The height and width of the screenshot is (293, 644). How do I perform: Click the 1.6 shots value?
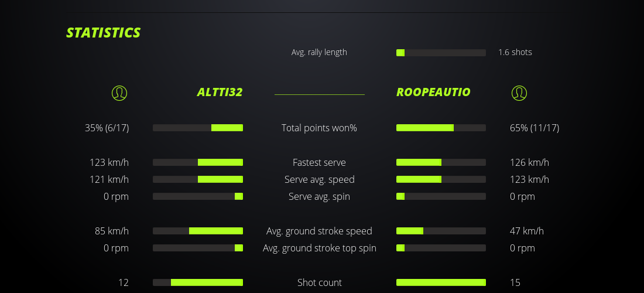coord(515,52)
